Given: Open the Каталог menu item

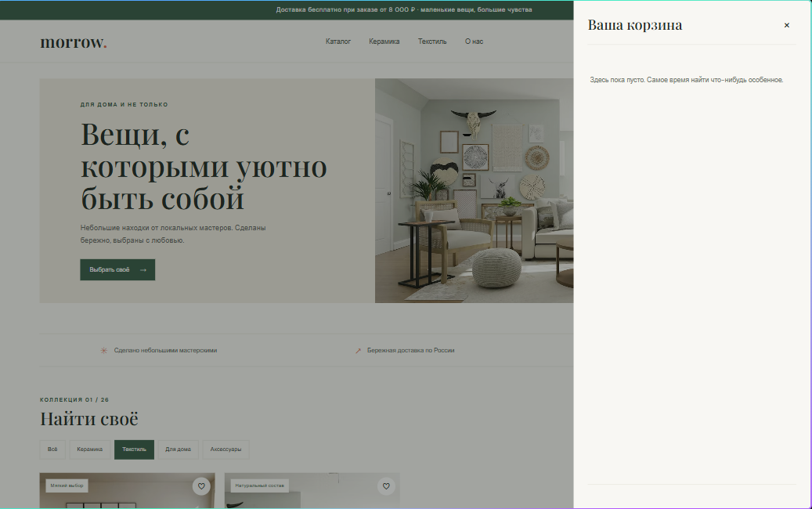Looking at the screenshot, I should (338, 42).
